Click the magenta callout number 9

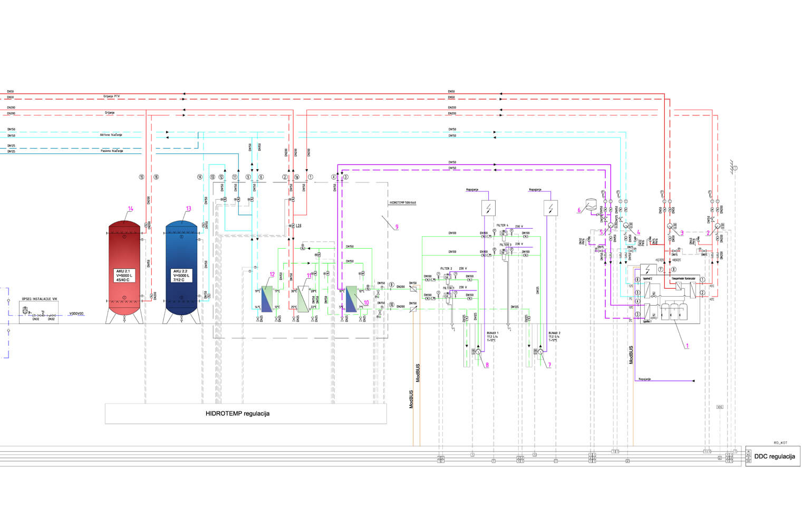397,227
